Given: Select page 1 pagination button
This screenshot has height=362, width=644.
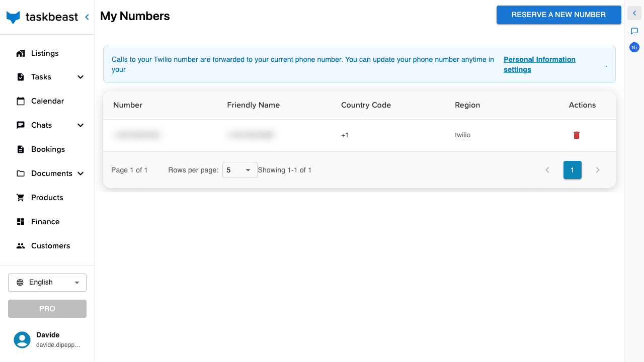Looking at the screenshot, I should tap(573, 170).
